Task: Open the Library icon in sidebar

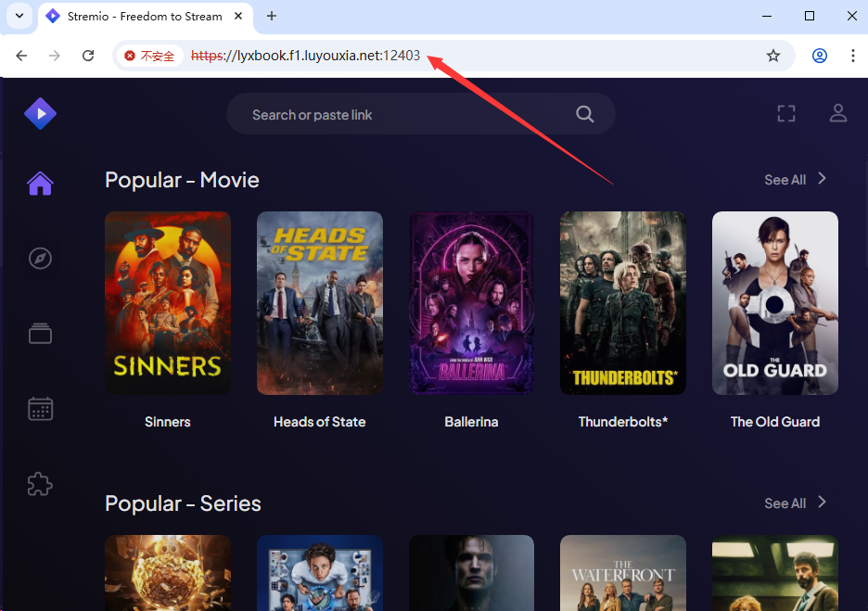Action: click(x=41, y=333)
